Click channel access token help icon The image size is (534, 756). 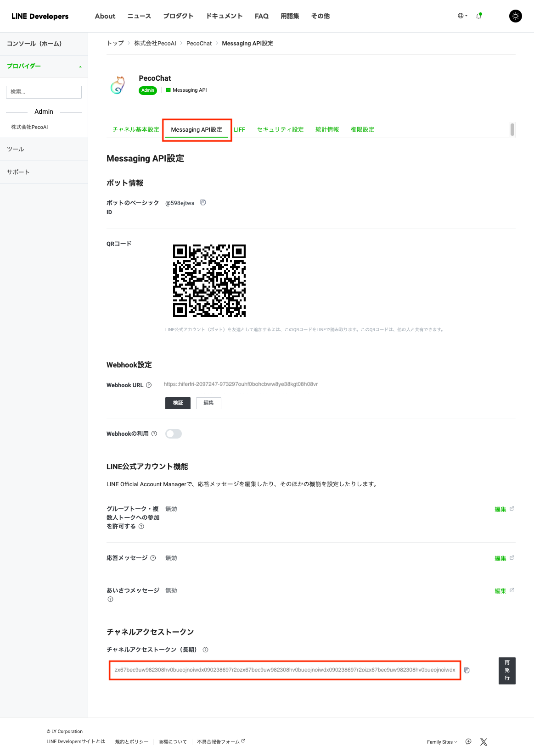206,650
